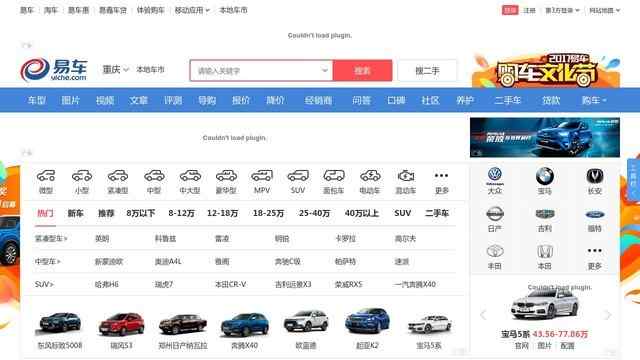Select the 面包车 van type icon
The height and width of the screenshot is (360, 640).
click(x=334, y=176)
